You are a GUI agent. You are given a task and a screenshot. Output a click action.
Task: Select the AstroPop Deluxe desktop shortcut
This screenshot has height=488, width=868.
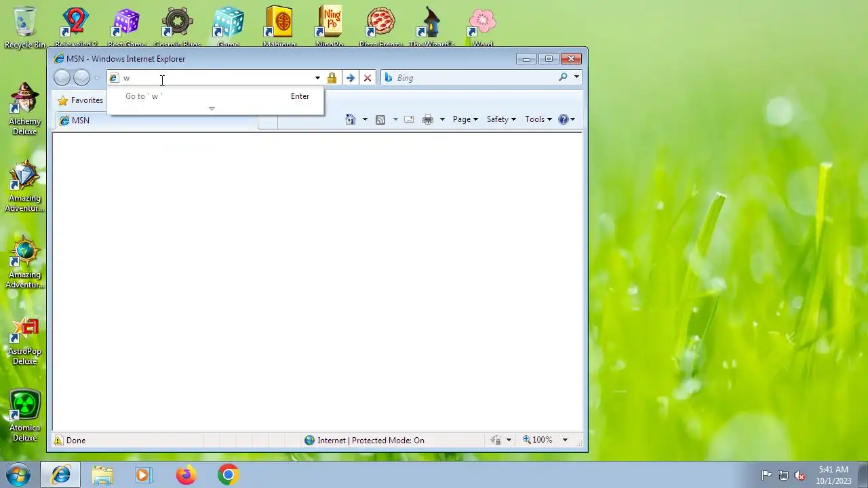click(25, 340)
